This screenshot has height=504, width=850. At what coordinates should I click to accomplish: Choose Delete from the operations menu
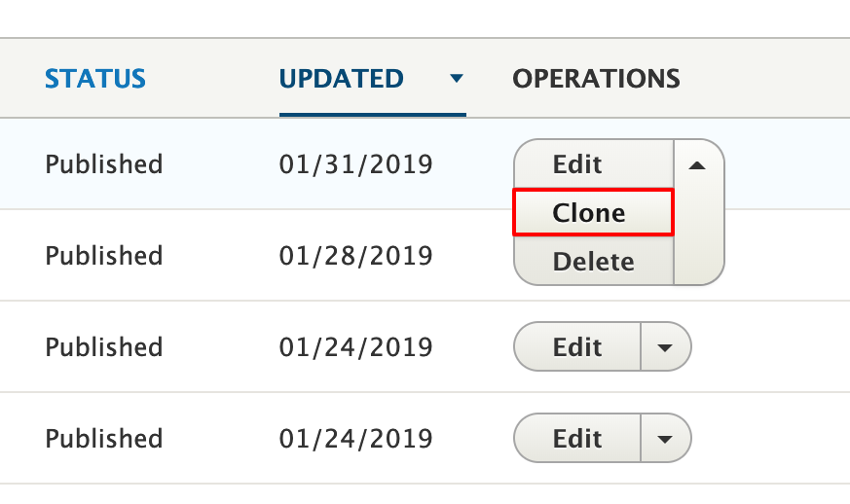tap(593, 261)
